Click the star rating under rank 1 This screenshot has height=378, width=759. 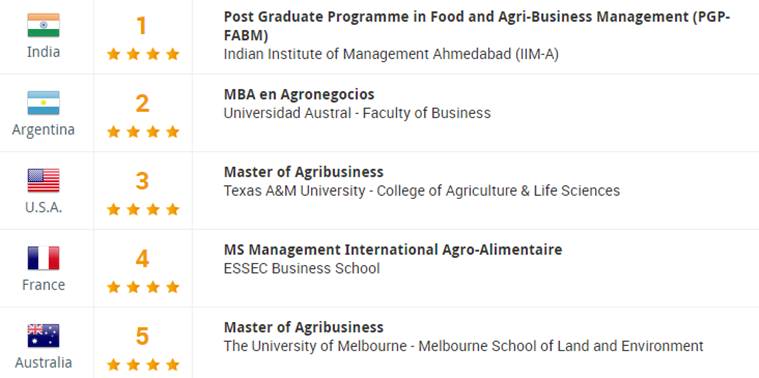pyautogui.click(x=143, y=54)
